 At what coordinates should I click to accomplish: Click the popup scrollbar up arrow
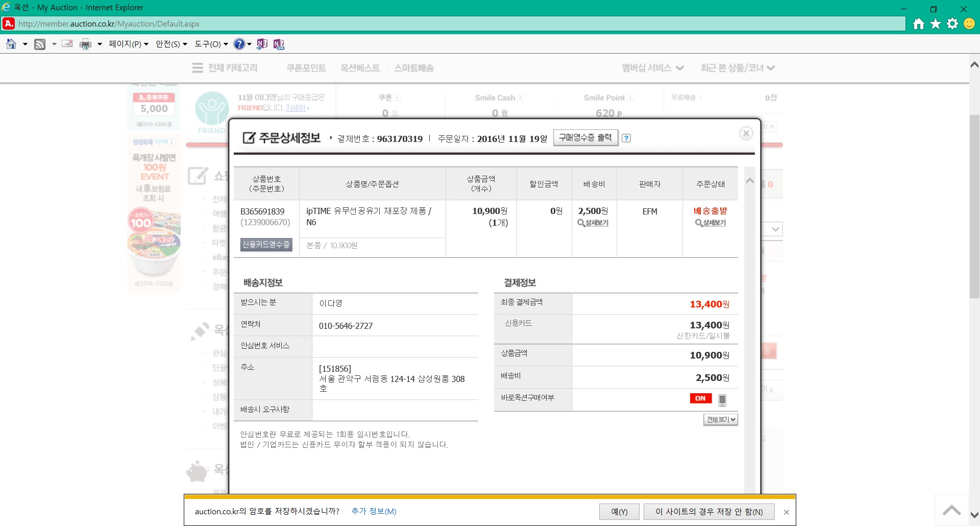750,181
